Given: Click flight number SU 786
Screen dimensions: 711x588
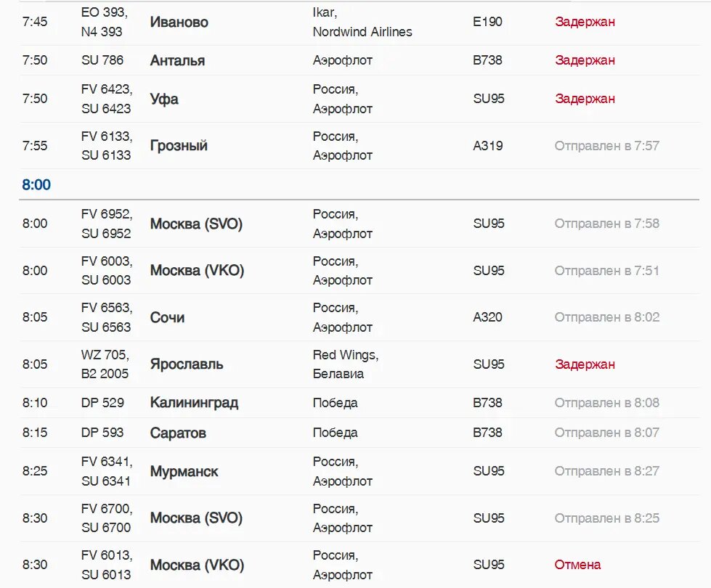Looking at the screenshot, I should click(102, 60).
